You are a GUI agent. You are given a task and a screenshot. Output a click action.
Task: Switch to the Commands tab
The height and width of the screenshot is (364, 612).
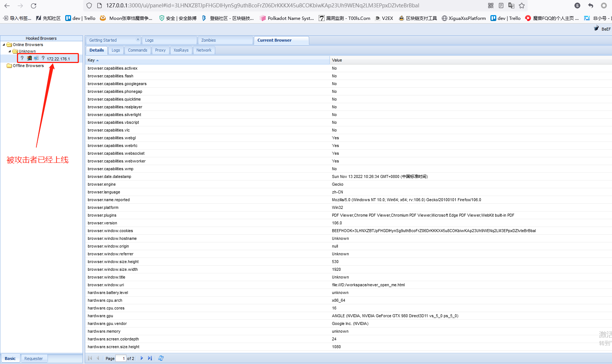pos(137,50)
